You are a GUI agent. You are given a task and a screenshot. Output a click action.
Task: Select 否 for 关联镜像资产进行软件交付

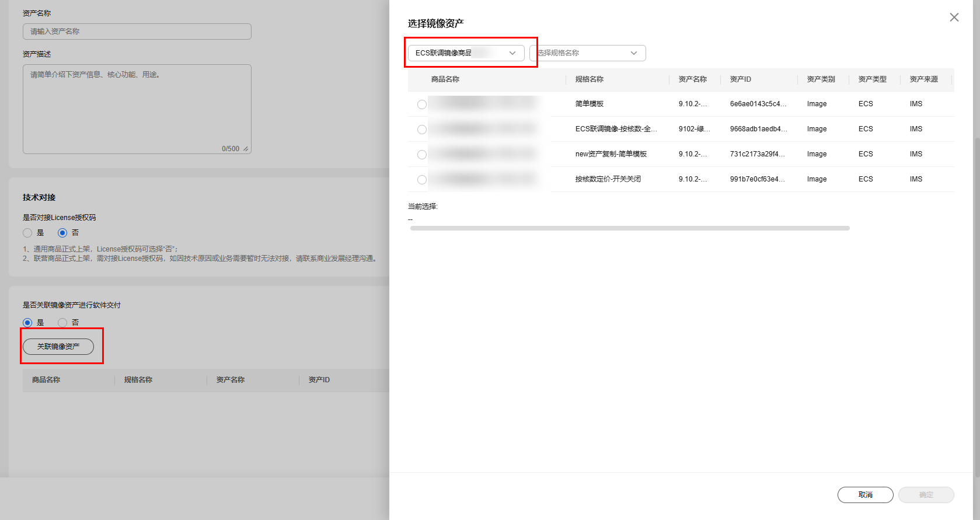click(62, 323)
